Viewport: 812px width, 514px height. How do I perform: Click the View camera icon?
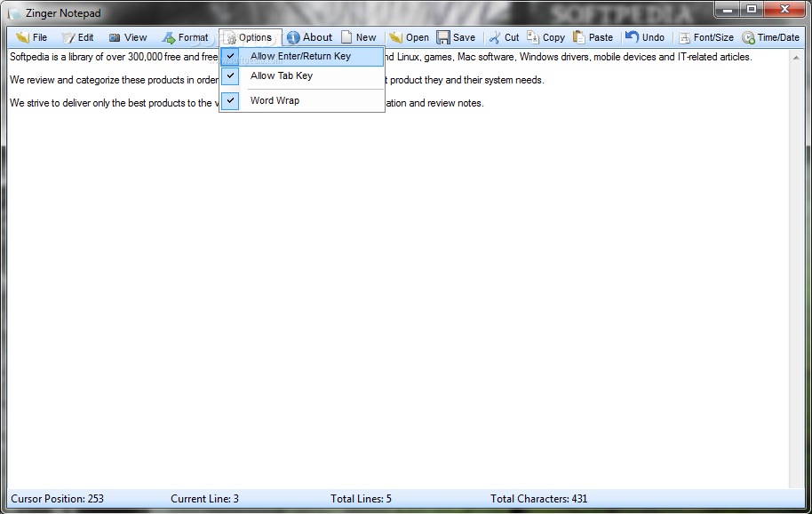coord(115,37)
